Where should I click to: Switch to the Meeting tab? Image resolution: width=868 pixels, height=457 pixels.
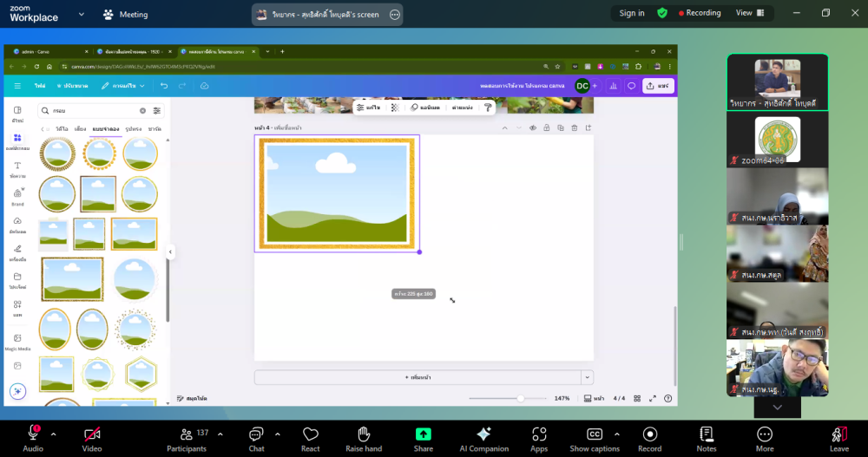click(x=126, y=15)
